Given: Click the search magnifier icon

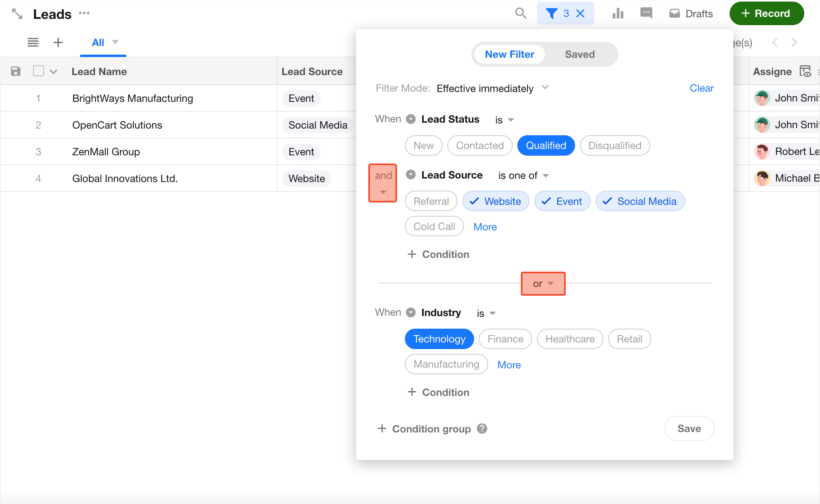Looking at the screenshot, I should coord(520,13).
